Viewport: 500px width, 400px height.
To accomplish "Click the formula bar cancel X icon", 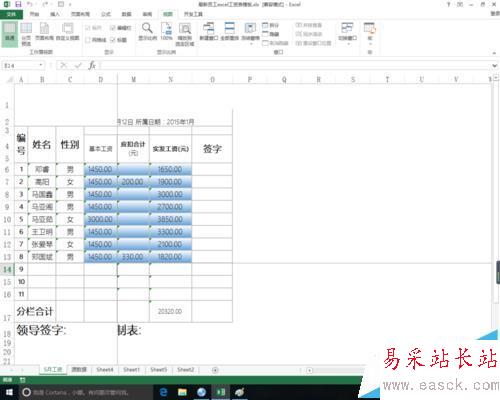I will 63,65.
